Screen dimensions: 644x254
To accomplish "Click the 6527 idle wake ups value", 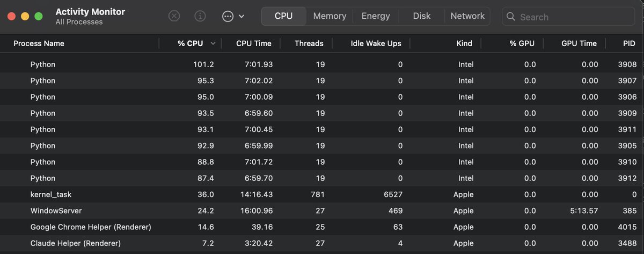I will [x=392, y=194].
